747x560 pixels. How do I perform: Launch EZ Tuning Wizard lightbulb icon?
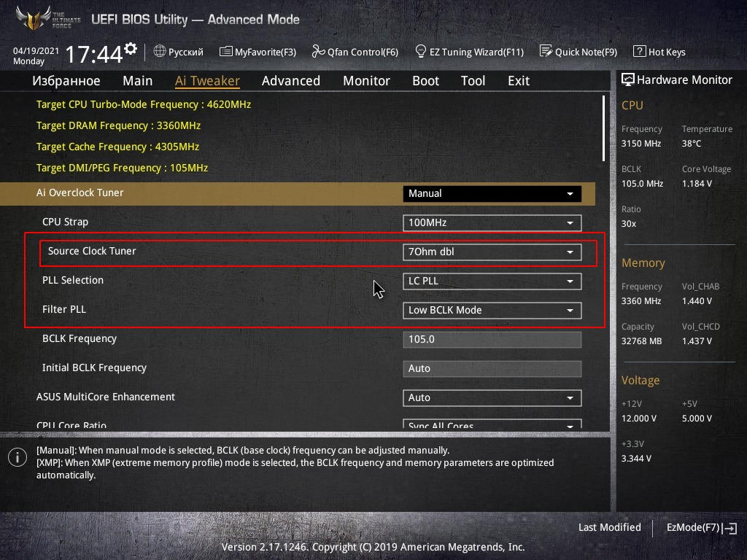coord(421,51)
